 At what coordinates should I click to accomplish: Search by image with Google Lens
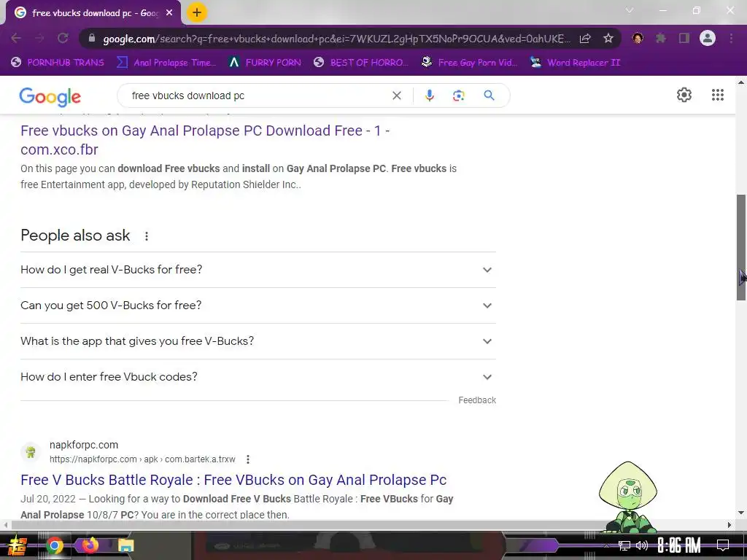tap(458, 96)
